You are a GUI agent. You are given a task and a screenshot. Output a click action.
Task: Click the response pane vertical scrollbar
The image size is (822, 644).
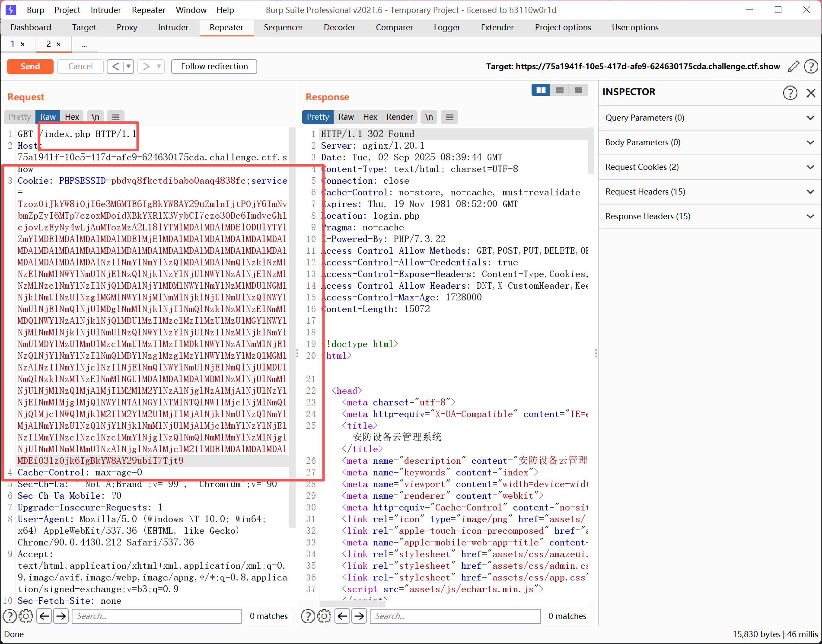pos(591,151)
